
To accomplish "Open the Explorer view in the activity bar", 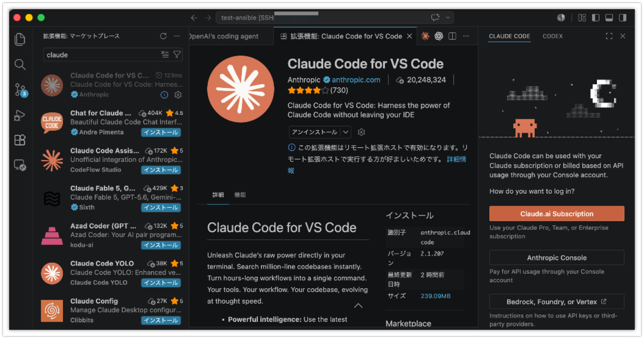I will pos(20,39).
